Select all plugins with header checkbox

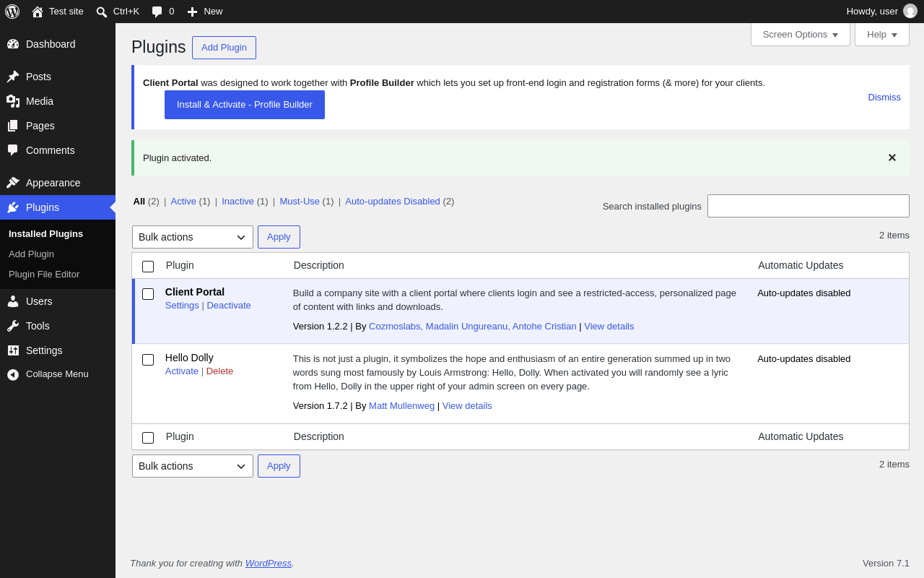tap(148, 267)
